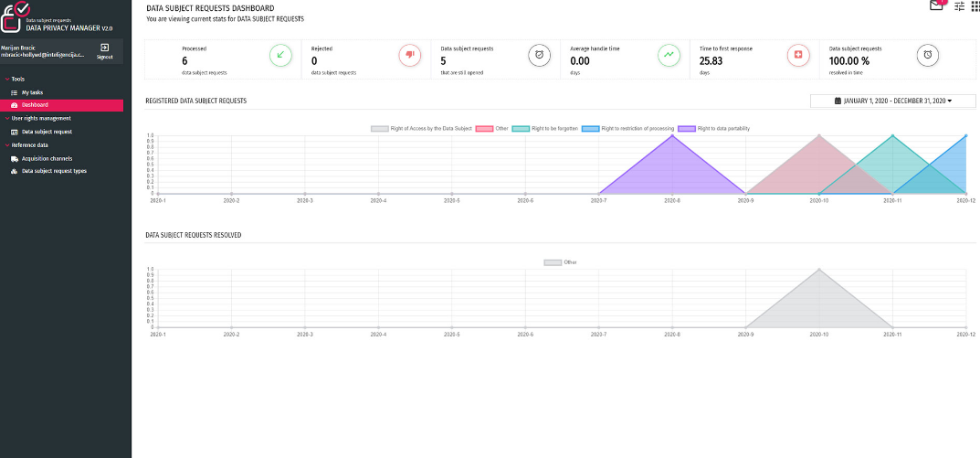The width and height of the screenshot is (980, 458).
Task: Click the Time to first response value 25.83
Action: coord(711,60)
